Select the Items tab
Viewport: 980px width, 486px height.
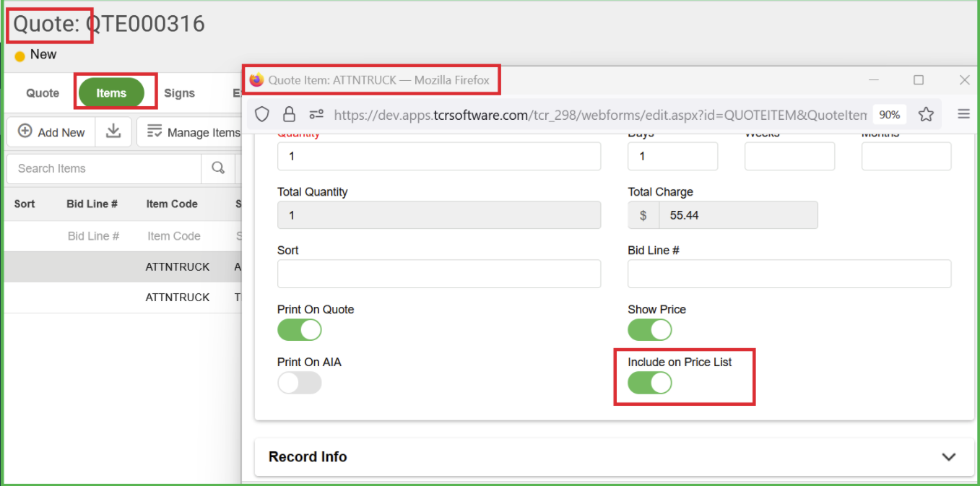coord(111,93)
